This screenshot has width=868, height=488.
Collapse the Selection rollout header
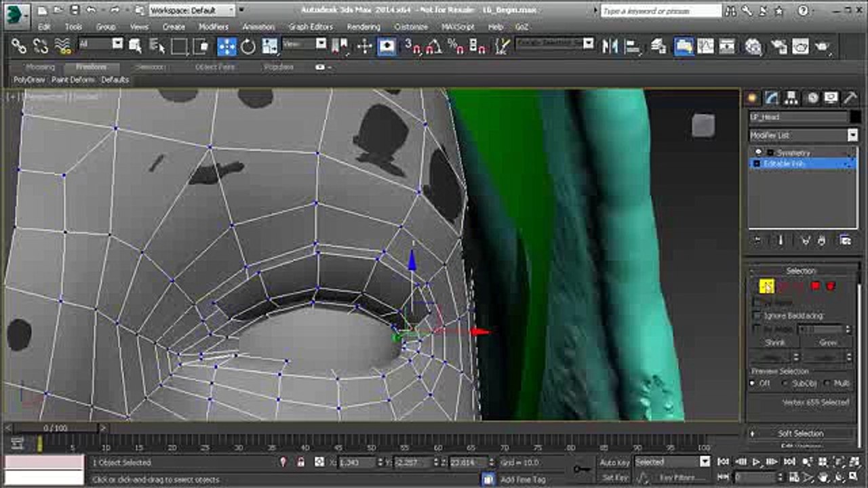(800, 270)
